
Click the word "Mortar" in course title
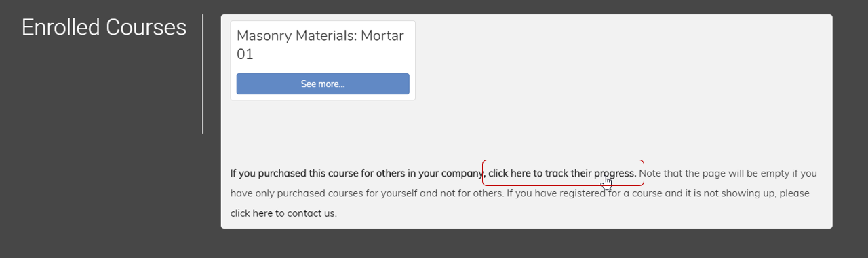pos(382,36)
